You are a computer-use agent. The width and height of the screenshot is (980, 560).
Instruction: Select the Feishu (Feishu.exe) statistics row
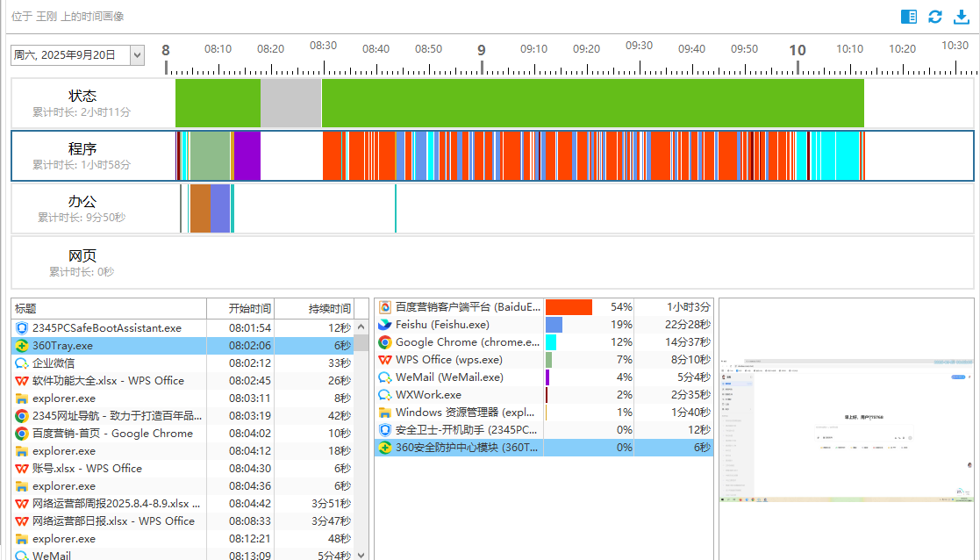[x=544, y=325]
